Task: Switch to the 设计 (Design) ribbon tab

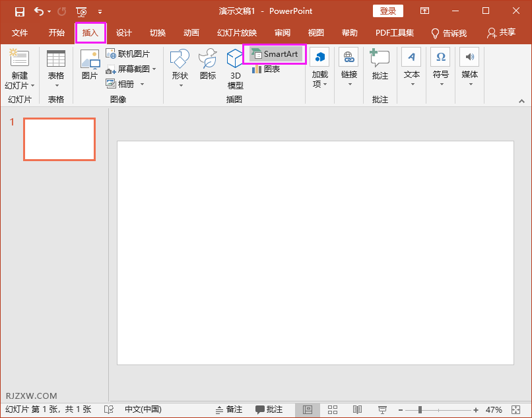Action: [x=124, y=32]
